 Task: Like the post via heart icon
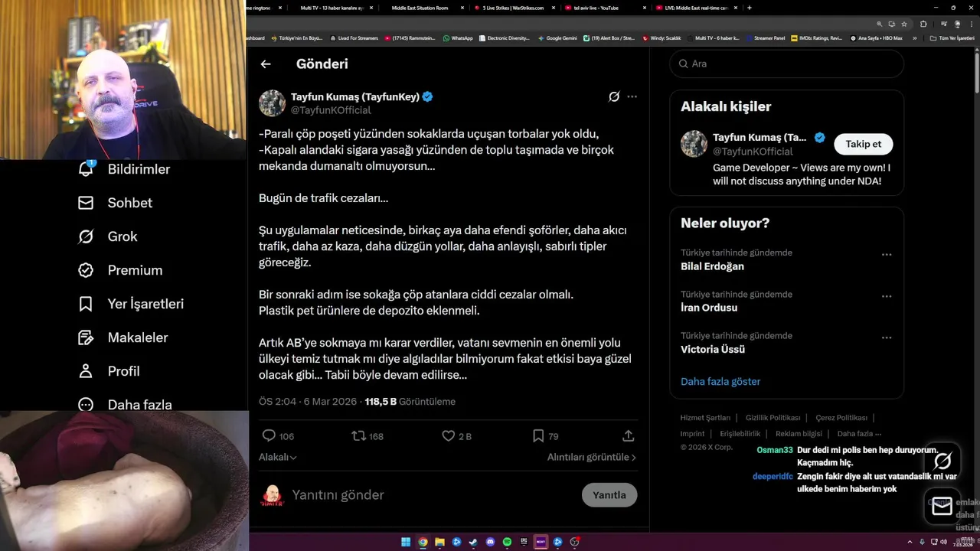(x=449, y=435)
